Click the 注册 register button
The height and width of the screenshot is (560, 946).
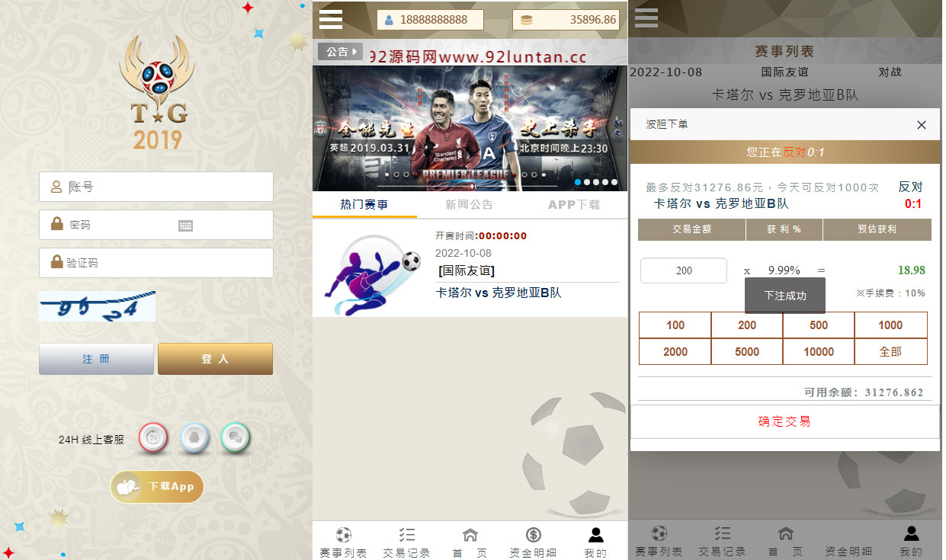click(96, 359)
